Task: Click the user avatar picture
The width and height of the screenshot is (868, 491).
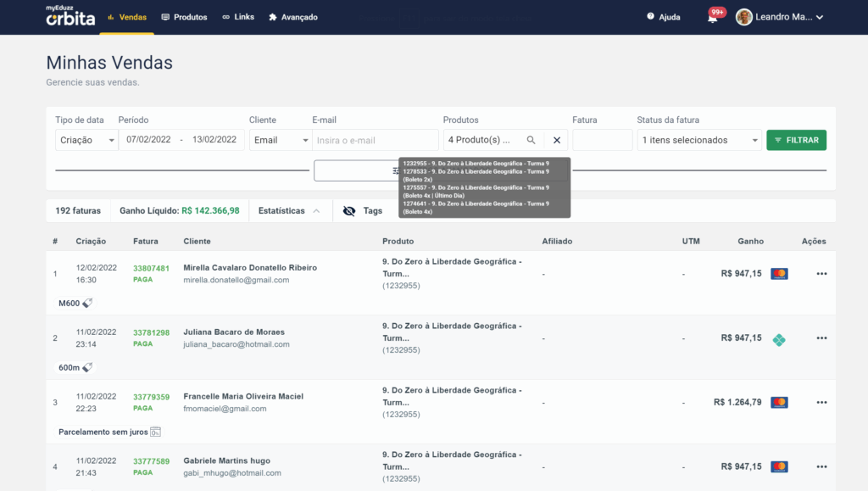Action: [x=743, y=17]
